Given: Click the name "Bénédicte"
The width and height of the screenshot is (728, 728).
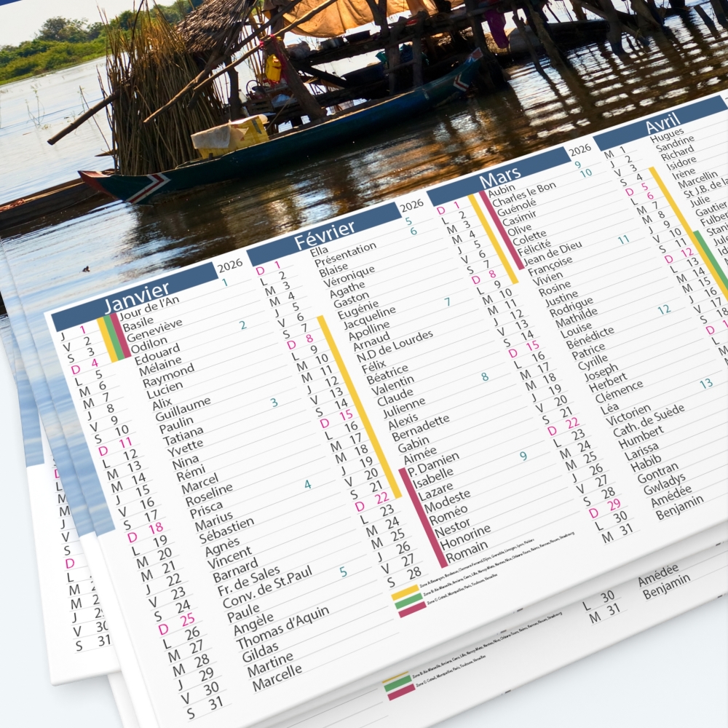Looking at the screenshot, I should [x=590, y=338].
